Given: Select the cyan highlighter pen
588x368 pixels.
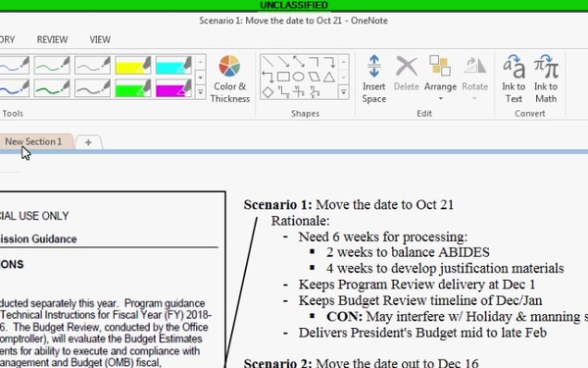Looking at the screenshot, I should [173, 66].
